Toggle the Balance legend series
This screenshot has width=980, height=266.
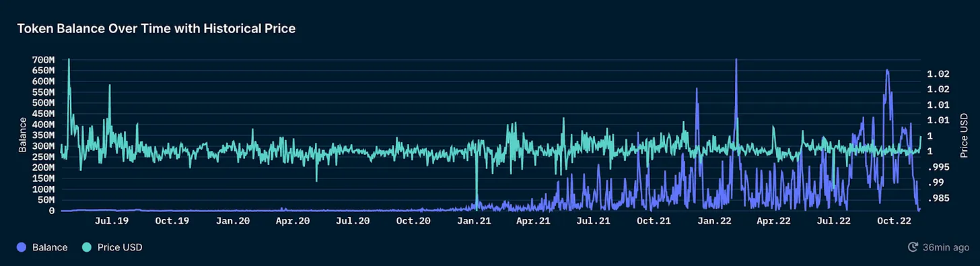[42, 247]
